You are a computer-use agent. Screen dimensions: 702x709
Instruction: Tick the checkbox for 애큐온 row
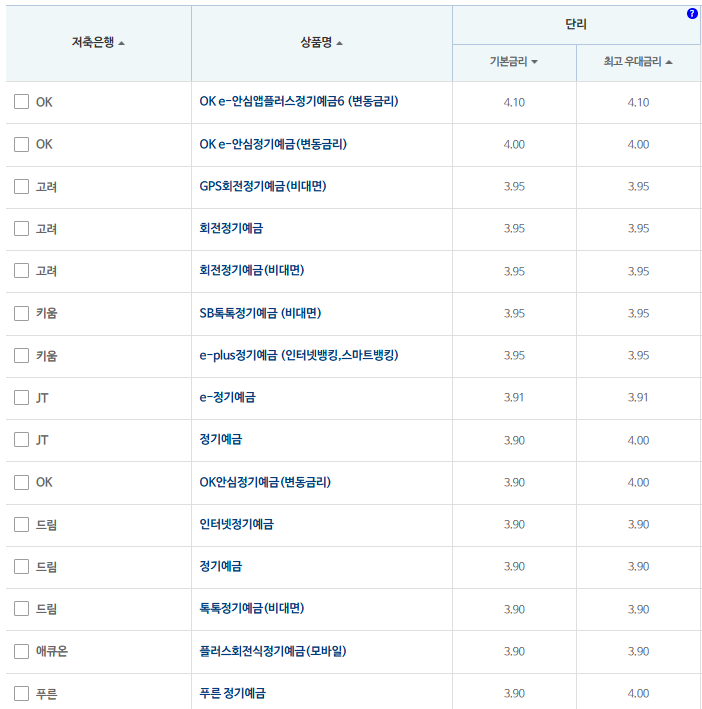[21, 651]
